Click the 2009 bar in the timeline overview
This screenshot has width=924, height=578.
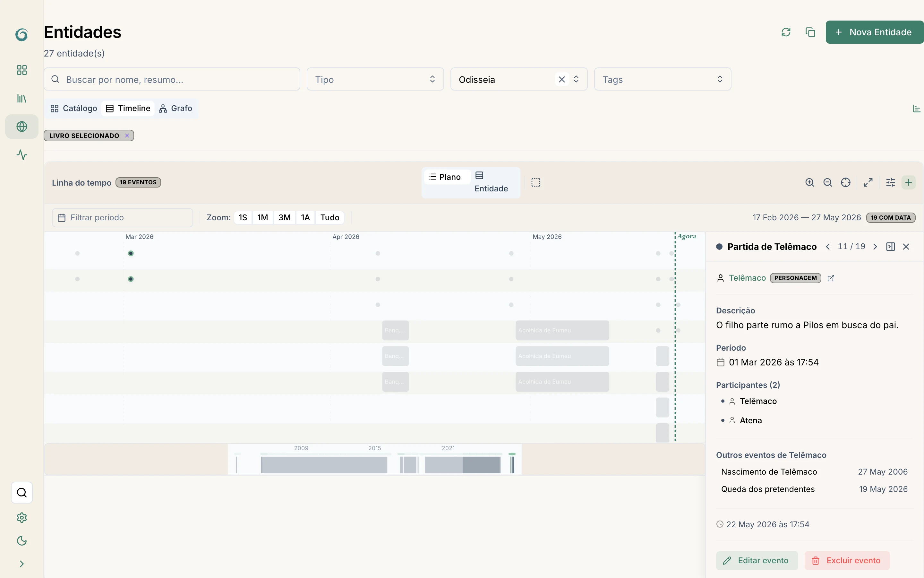324,464
